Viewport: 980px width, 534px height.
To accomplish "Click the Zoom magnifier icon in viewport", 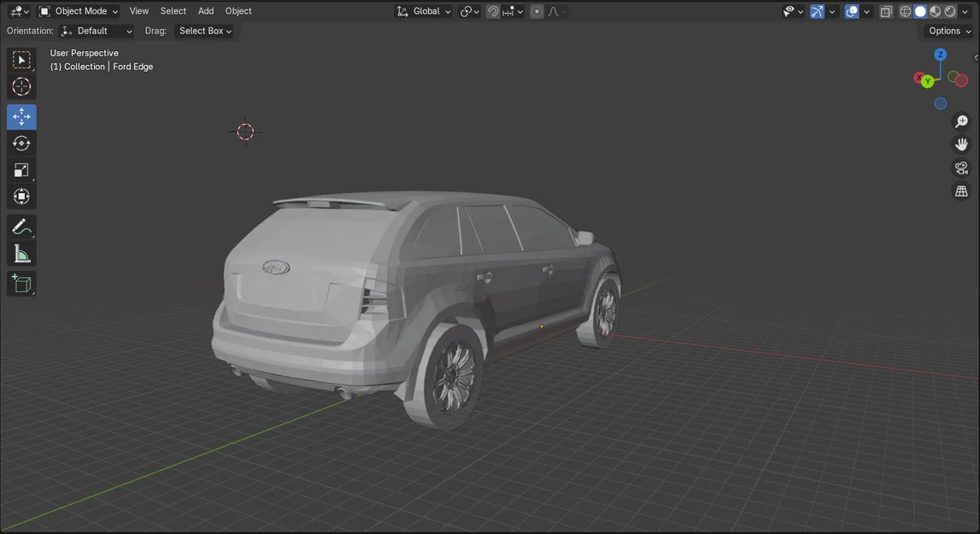I will tap(962, 120).
